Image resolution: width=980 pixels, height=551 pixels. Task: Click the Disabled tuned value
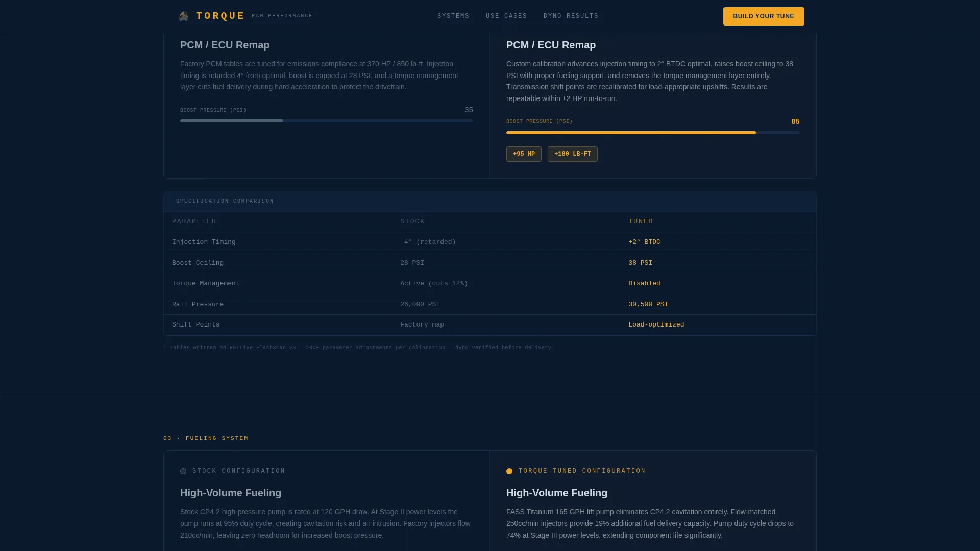click(644, 284)
